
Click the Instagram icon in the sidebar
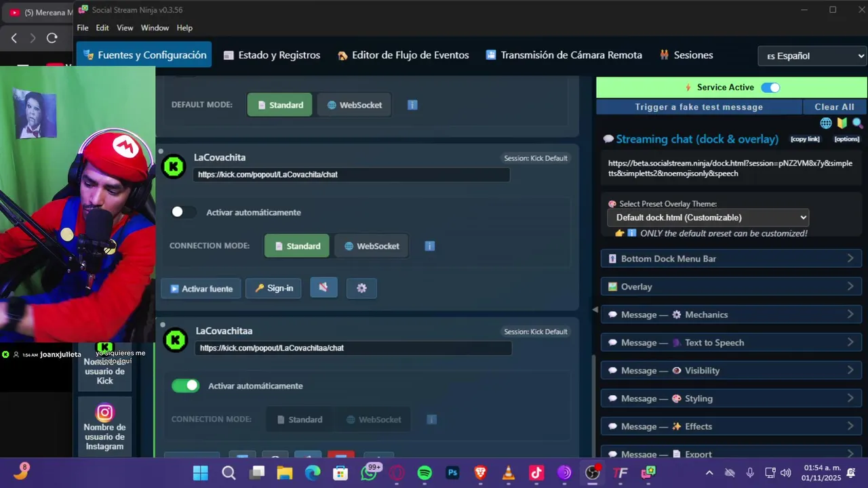pyautogui.click(x=104, y=412)
